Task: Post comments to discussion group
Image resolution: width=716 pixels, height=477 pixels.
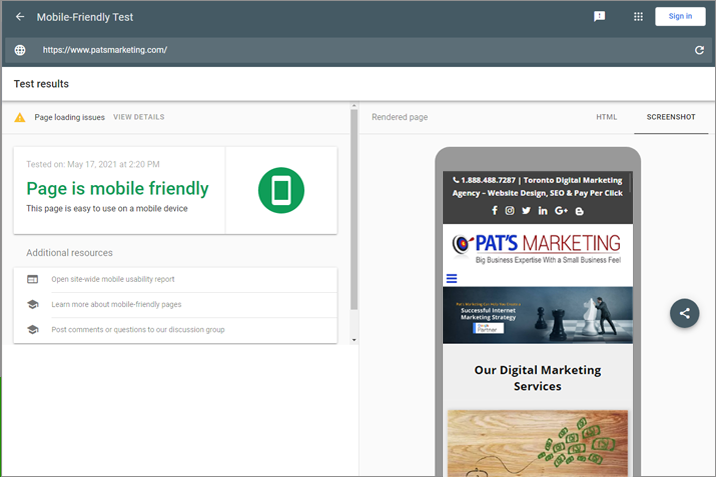Action: click(x=138, y=329)
